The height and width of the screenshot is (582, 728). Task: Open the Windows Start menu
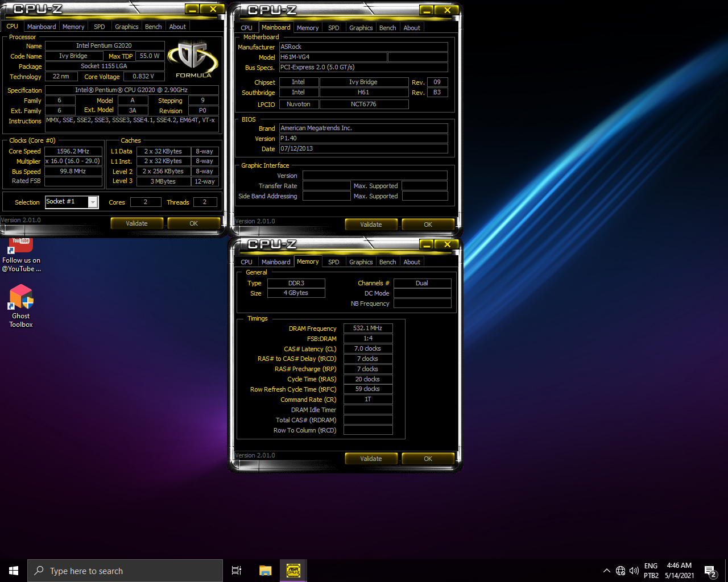pos(14,571)
